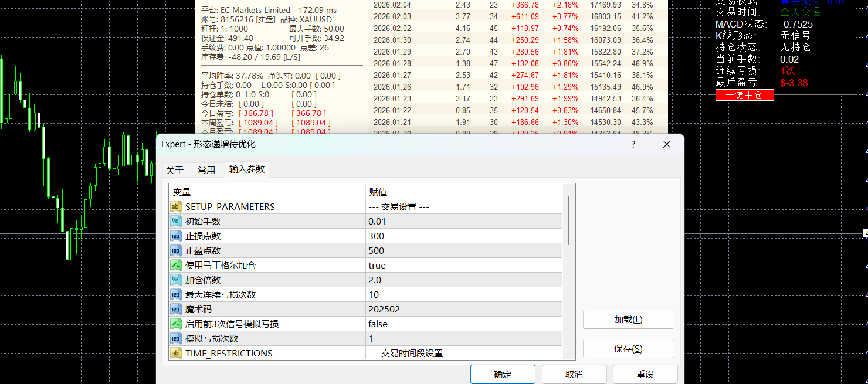This screenshot has width=868, height=384.
Task: Open the 启用前3次信号模拟亏损 false value
Action: coord(464,324)
